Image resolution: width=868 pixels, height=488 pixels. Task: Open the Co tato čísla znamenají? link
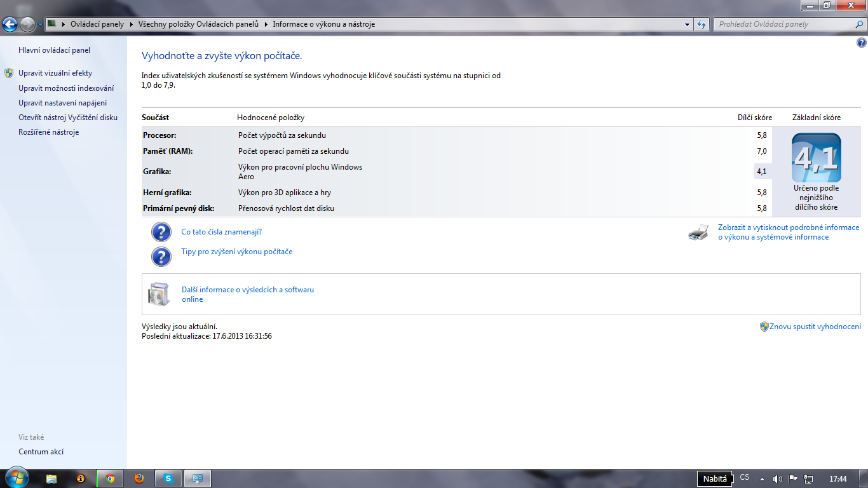222,232
